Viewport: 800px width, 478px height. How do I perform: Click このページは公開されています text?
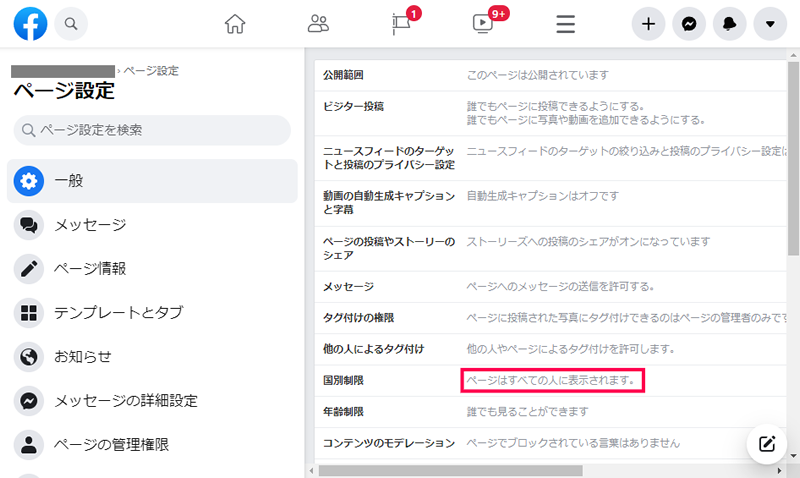[538, 76]
